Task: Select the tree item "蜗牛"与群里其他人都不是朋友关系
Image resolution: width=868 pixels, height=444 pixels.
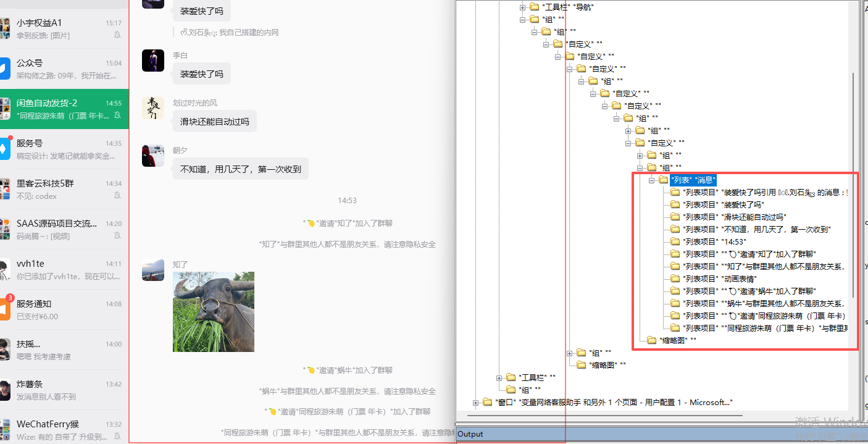Action: pyautogui.click(x=764, y=303)
